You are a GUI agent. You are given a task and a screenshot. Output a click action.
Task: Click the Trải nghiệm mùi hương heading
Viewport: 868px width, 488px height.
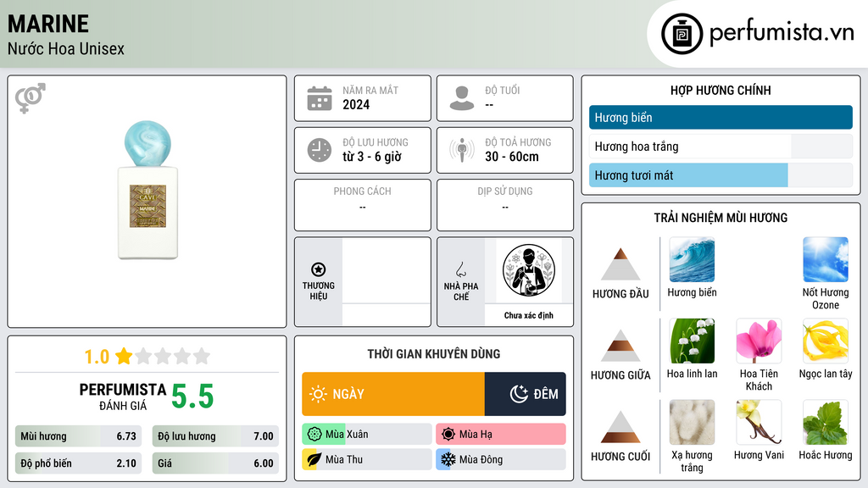click(721, 218)
